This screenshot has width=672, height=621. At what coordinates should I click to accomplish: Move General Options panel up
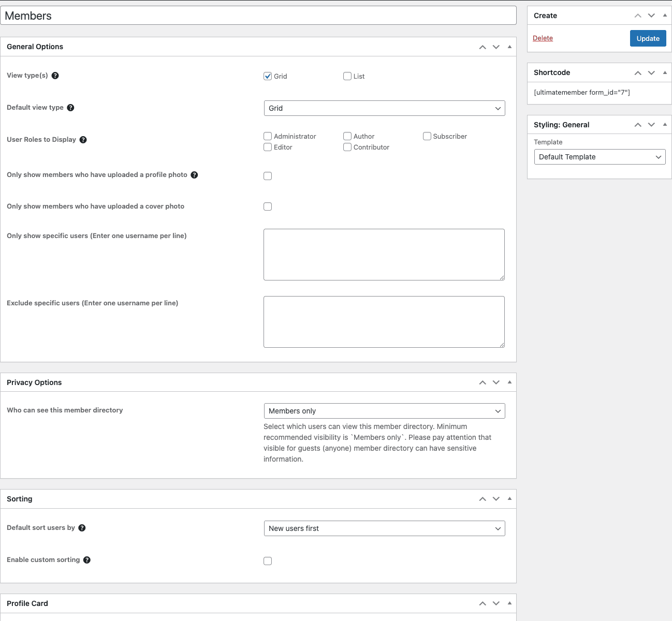pyautogui.click(x=483, y=47)
